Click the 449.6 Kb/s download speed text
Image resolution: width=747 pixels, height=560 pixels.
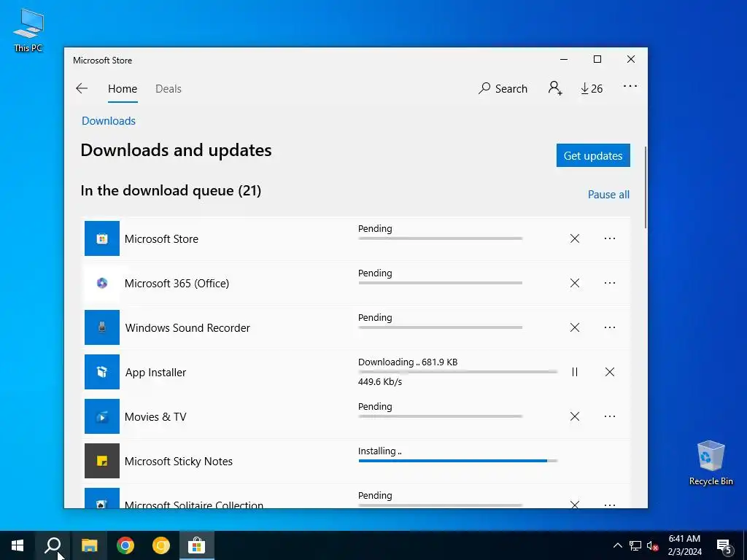pos(380,382)
